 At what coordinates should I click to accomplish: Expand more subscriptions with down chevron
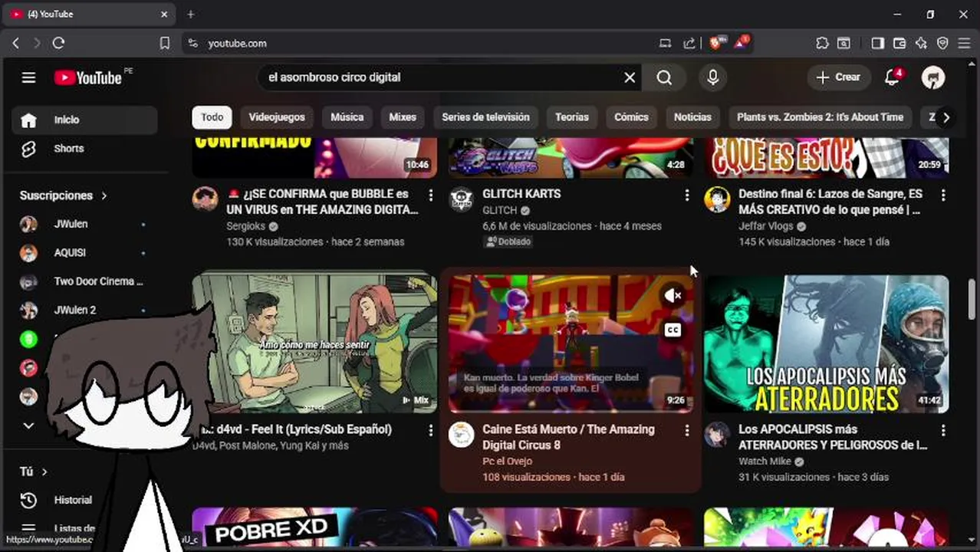click(28, 426)
